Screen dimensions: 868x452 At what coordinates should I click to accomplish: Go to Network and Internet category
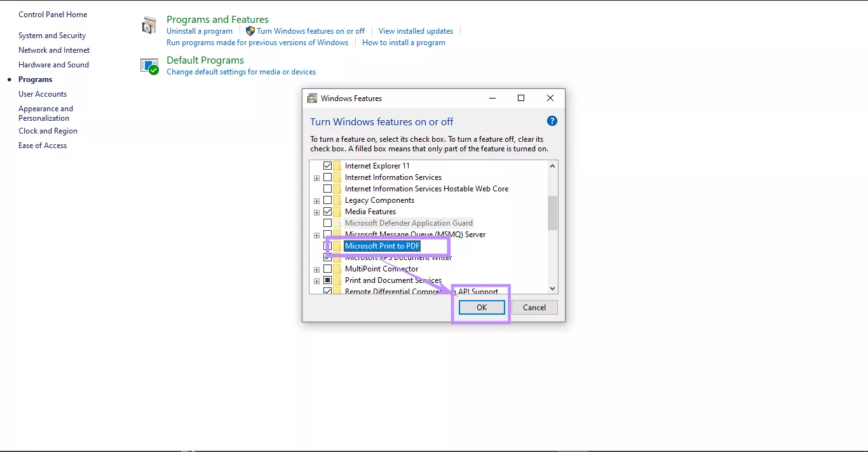pyautogui.click(x=54, y=50)
